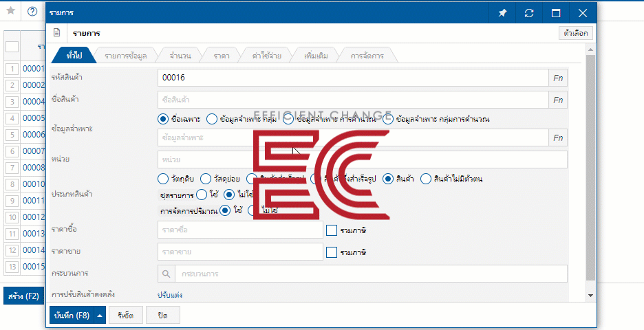Click the ตัวเลือก options button
This screenshot has height=330, width=644.
575,33
